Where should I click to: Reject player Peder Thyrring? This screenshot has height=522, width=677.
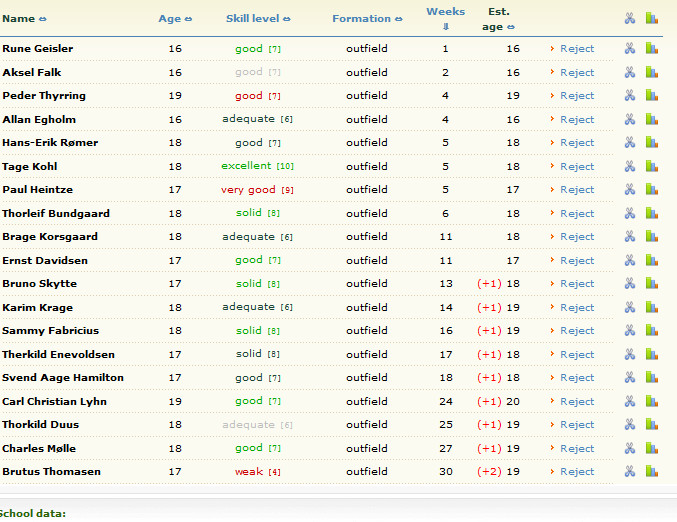(577, 96)
